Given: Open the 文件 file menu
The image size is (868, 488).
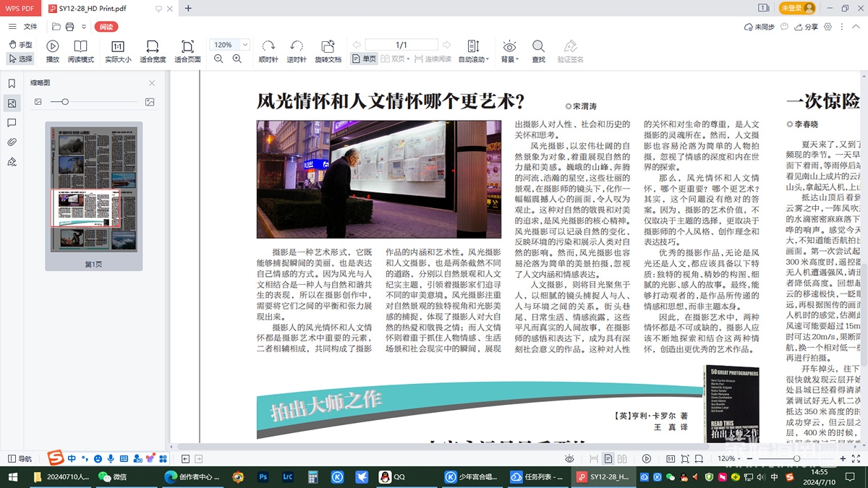Looking at the screenshot, I should coord(30,27).
